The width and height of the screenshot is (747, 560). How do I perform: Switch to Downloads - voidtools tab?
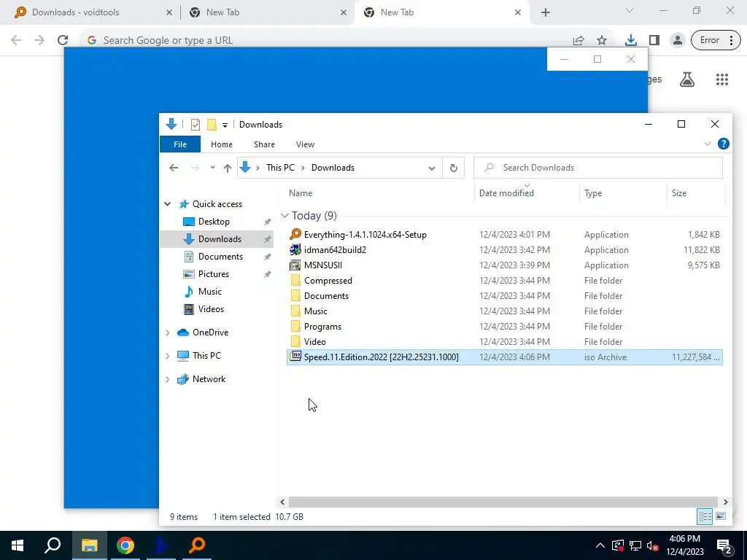point(93,12)
